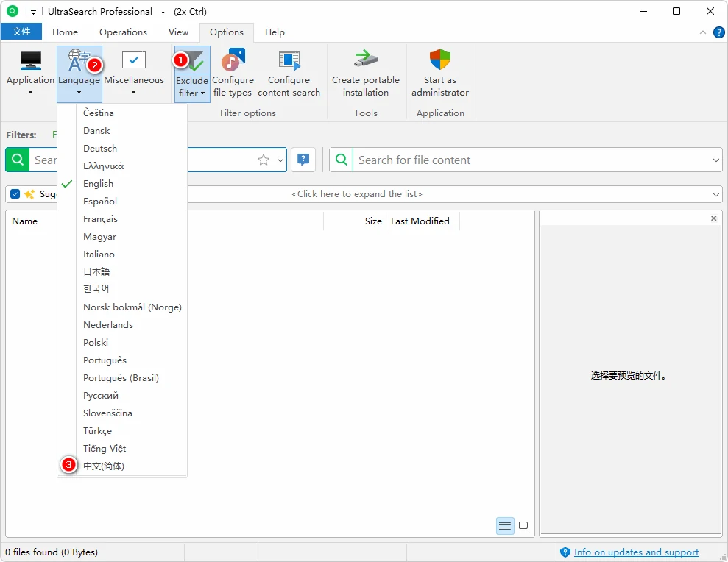Switch to the Operations ribbon tab

(123, 32)
